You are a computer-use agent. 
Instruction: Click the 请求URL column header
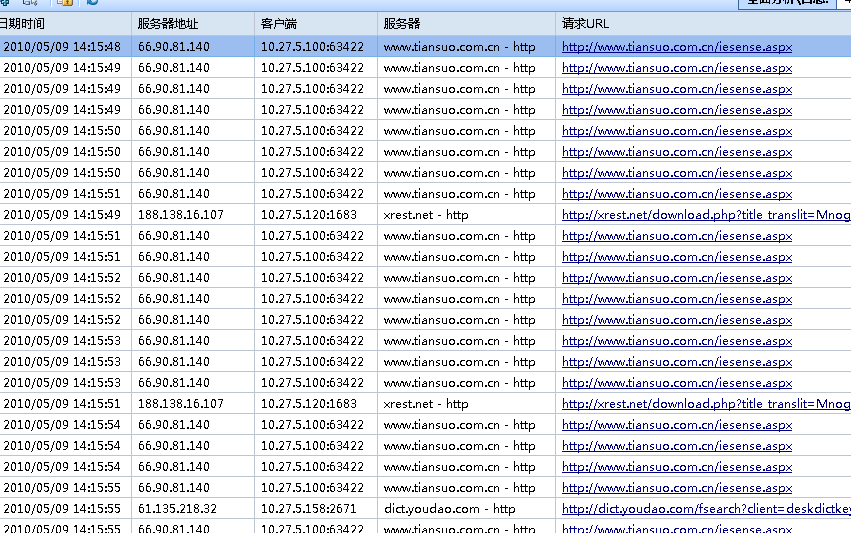703,24
